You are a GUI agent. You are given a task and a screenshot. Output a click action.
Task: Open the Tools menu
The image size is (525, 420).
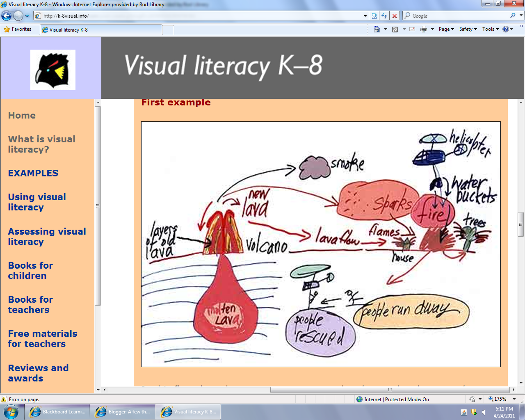491,29
